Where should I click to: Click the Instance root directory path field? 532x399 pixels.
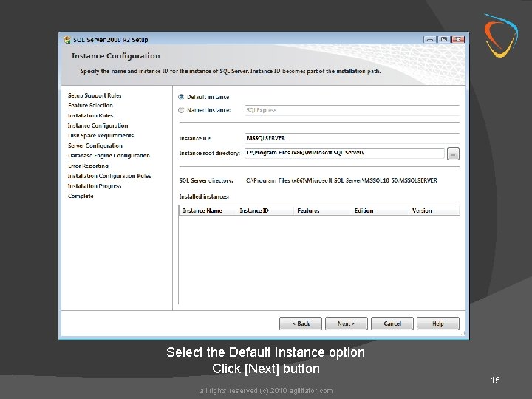click(x=345, y=153)
